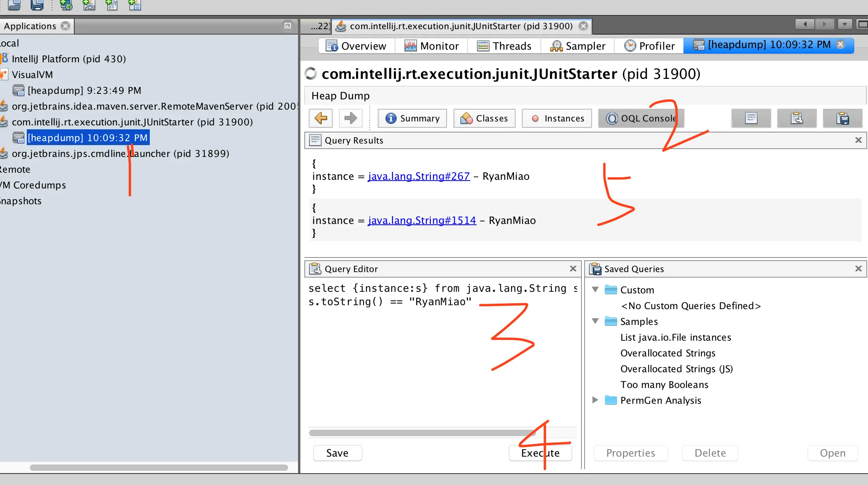Collapse the Custom queries folder
868x485 pixels.
595,290
